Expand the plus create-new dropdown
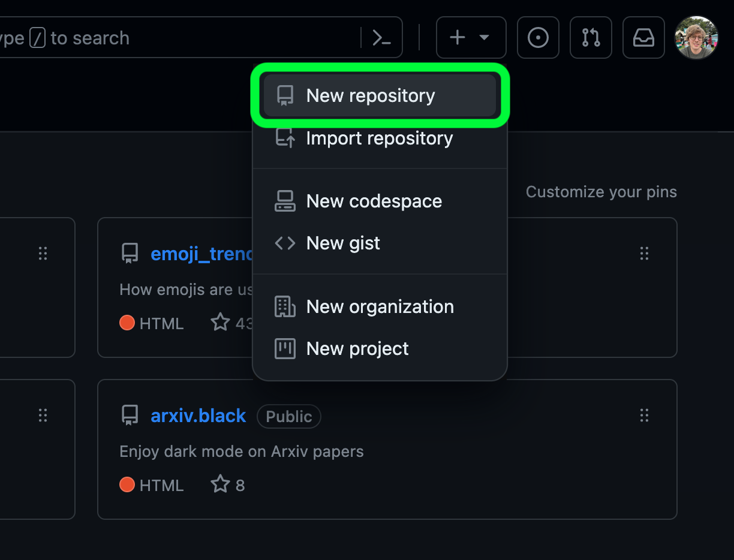Image resolution: width=734 pixels, height=560 pixels. coord(471,38)
